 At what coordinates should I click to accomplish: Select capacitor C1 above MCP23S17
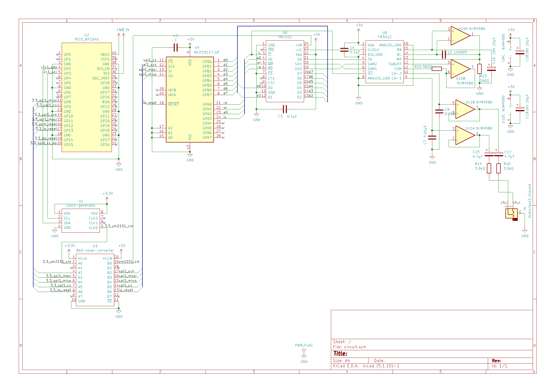[x=176, y=48]
